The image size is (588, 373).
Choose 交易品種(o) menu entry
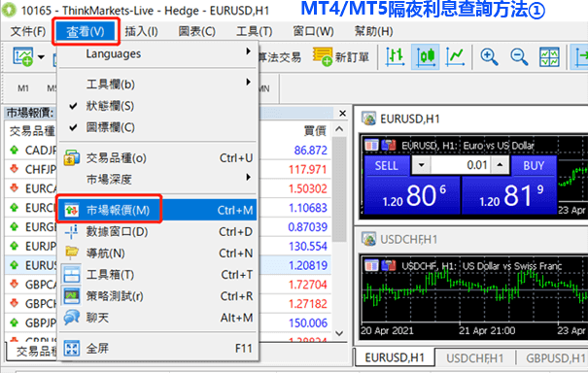click(157, 158)
